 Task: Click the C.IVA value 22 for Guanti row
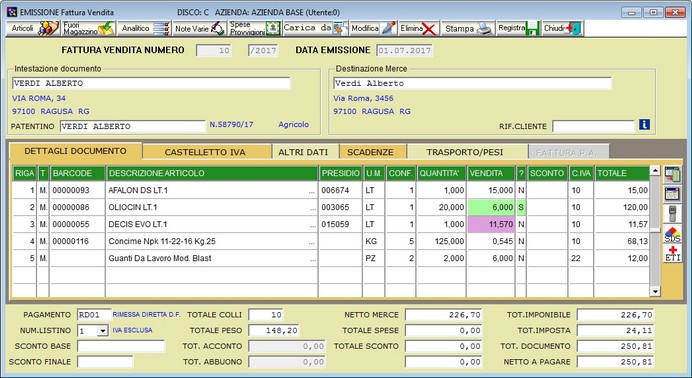pyautogui.click(x=581, y=258)
